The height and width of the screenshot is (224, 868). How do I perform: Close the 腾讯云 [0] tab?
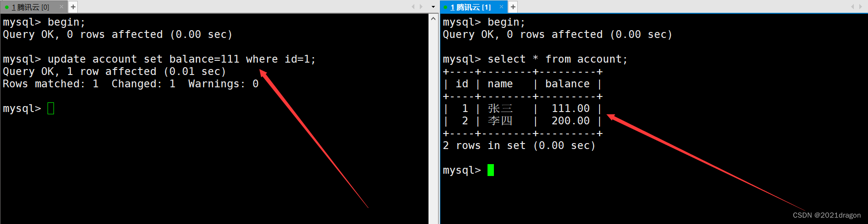click(x=61, y=7)
